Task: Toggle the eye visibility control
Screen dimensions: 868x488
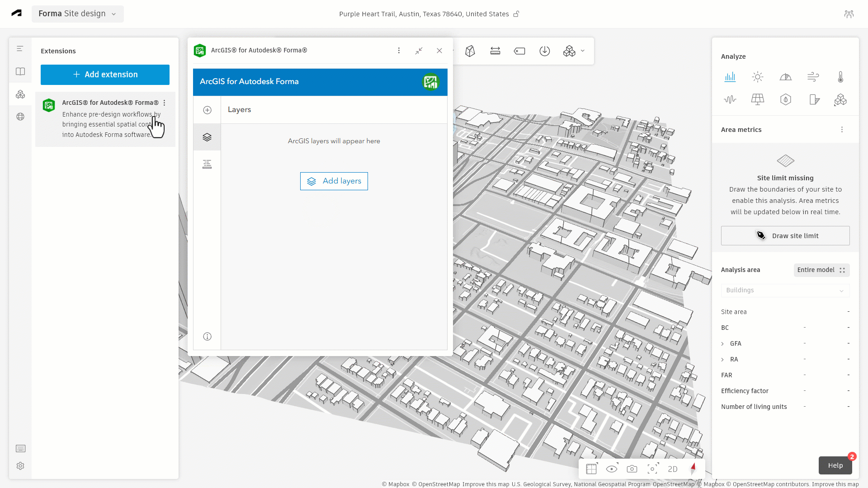Action: [x=612, y=469]
